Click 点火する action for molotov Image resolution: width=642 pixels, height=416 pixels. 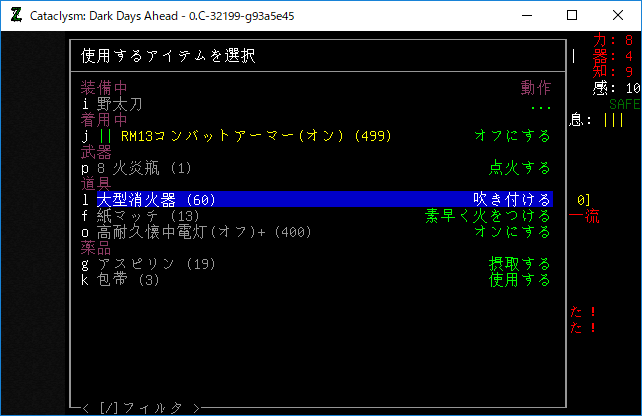[x=519, y=168]
